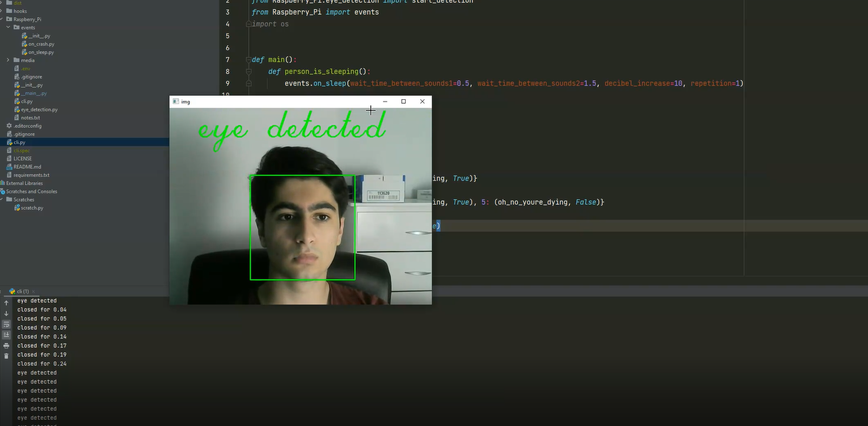Click the hooks folder icon
868x426 pixels.
pyautogui.click(x=9, y=11)
